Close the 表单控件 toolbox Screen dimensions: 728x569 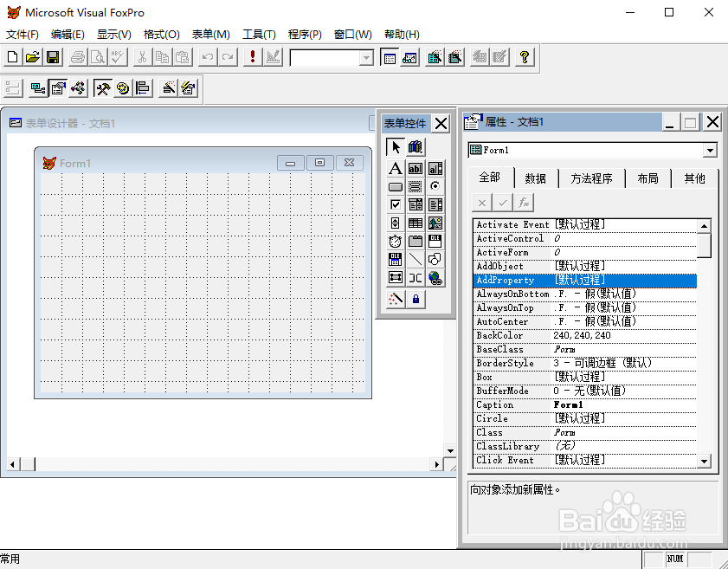[x=441, y=124]
